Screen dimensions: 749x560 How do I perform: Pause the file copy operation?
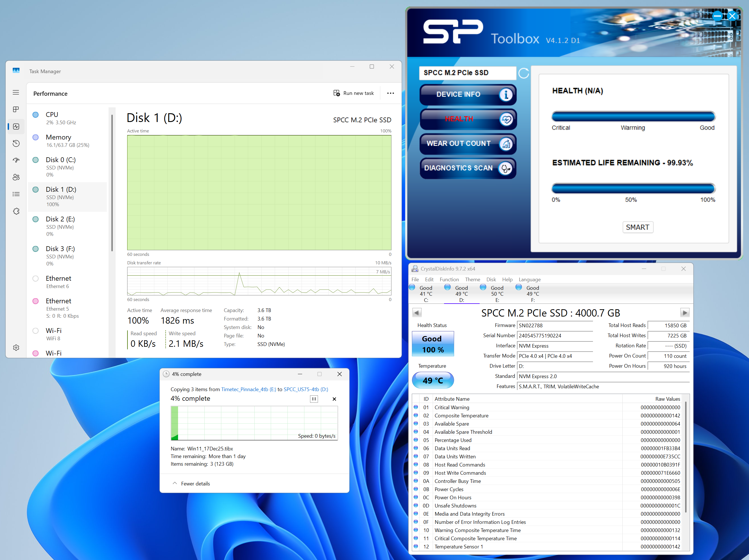[314, 399]
